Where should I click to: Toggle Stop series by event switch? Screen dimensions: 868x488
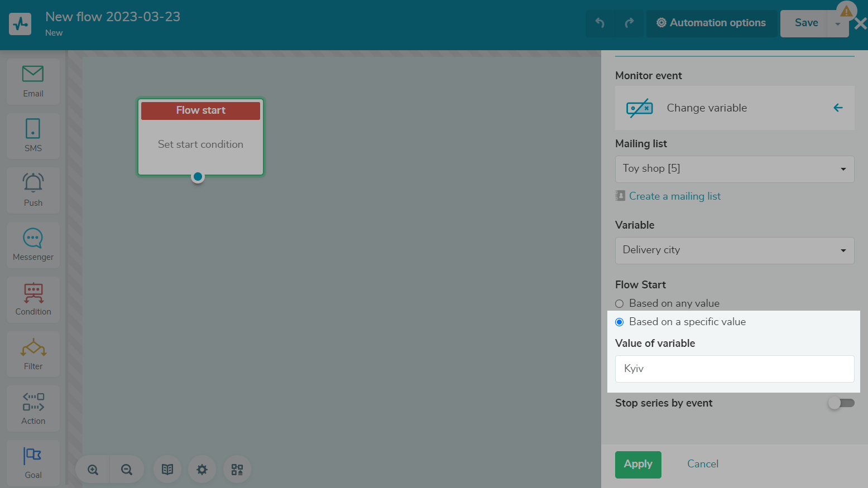(x=841, y=403)
